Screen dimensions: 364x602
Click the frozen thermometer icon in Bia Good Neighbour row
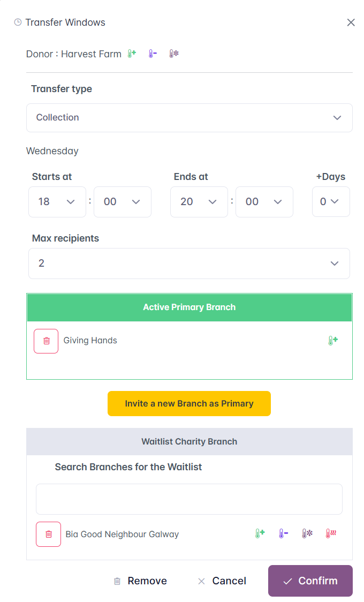coord(307,534)
